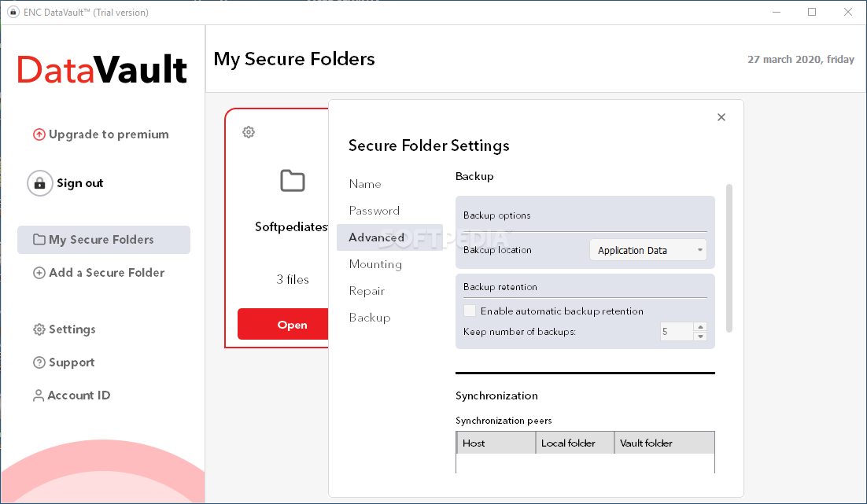The width and height of the screenshot is (867, 504).
Task: Click the Settings gear icon in sidebar
Action: pos(39,329)
